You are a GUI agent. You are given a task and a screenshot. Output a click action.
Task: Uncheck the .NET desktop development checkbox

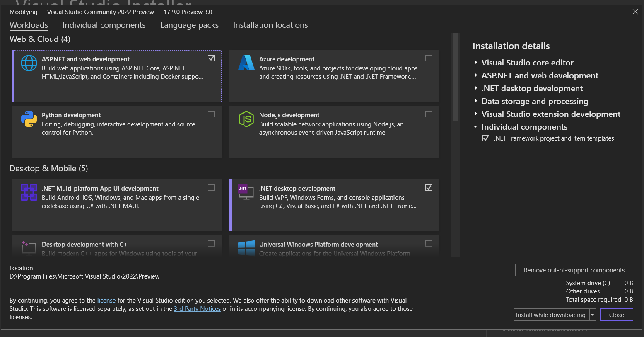pyautogui.click(x=429, y=188)
